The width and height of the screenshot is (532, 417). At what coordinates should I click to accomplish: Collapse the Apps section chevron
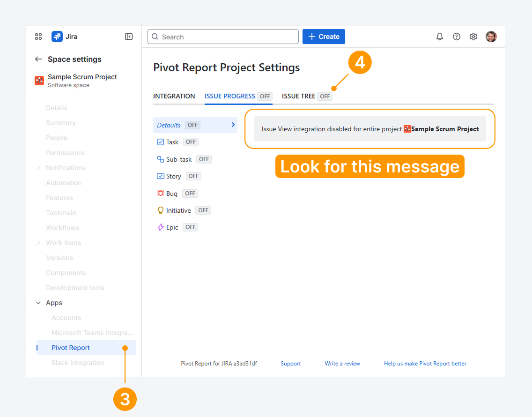coord(38,303)
